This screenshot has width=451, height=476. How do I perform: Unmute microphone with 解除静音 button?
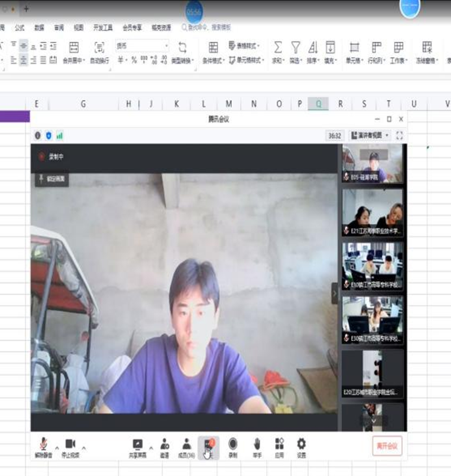coord(43,446)
